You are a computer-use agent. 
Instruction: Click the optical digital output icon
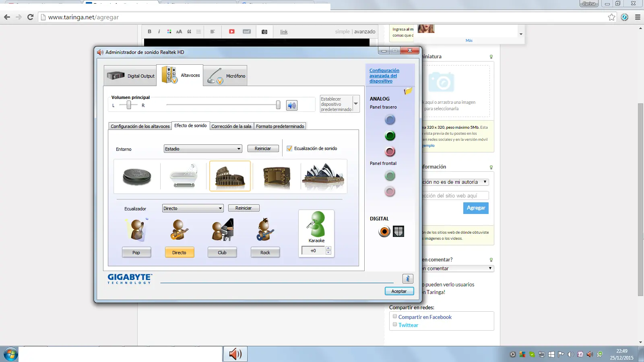tap(398, 231)
